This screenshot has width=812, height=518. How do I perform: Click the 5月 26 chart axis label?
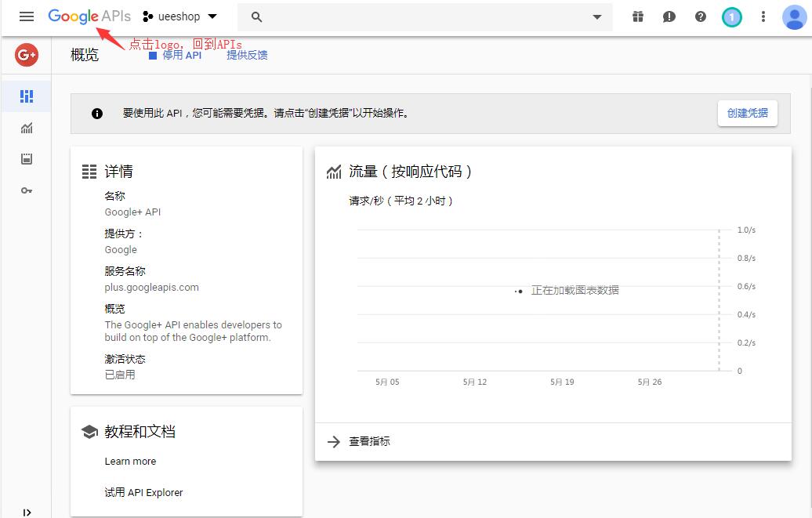tap(650, 382)
